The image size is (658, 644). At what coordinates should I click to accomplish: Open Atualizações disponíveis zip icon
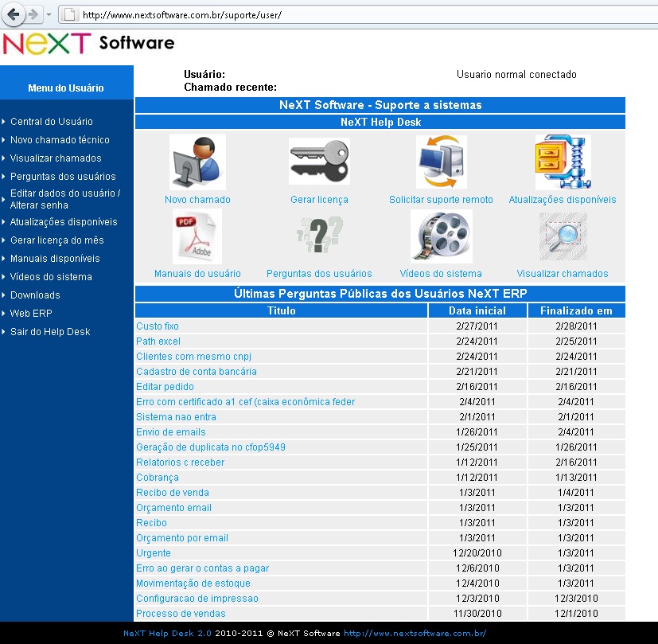pos(563,161)
